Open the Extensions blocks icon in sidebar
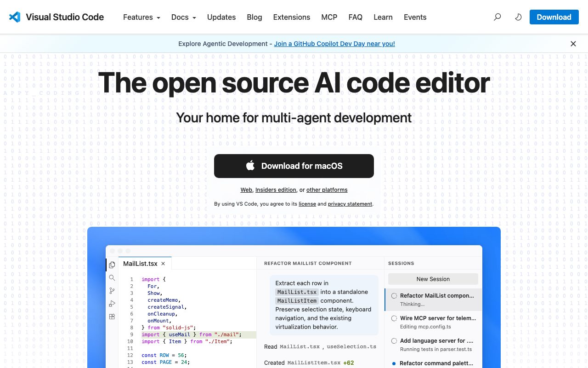This screenshot has width=588, height=368. [x=112, y=316]
